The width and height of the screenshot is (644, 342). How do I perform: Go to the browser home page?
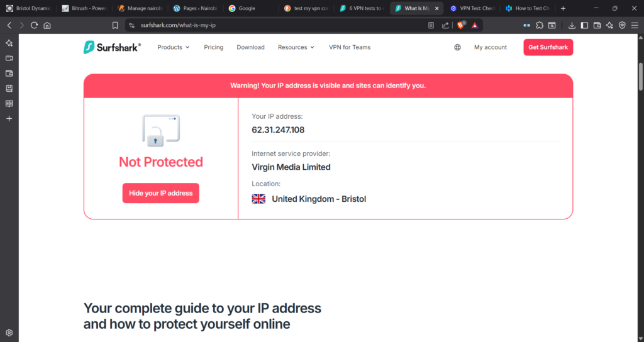47,25
